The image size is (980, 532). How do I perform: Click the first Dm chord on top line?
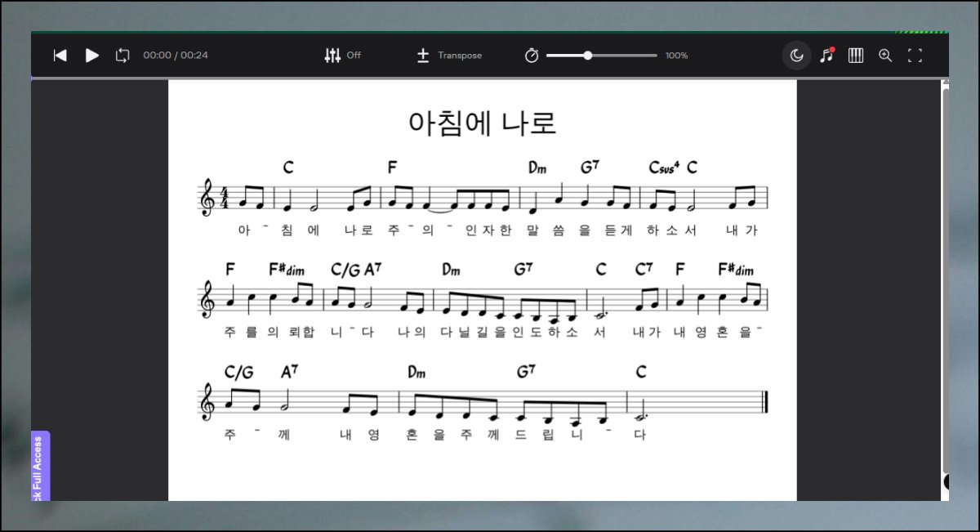click(x=537, y=168)
